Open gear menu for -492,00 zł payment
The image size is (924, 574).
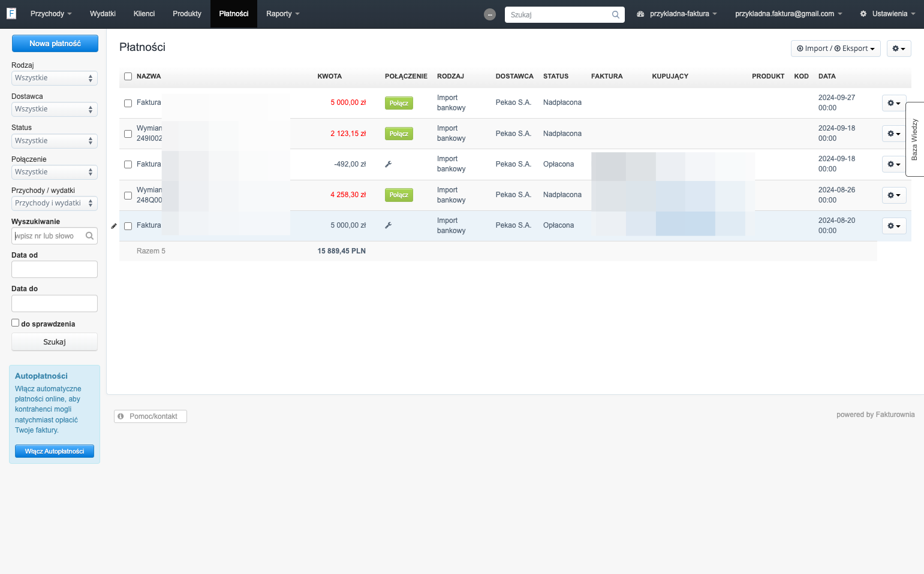[x=894, y=164]
